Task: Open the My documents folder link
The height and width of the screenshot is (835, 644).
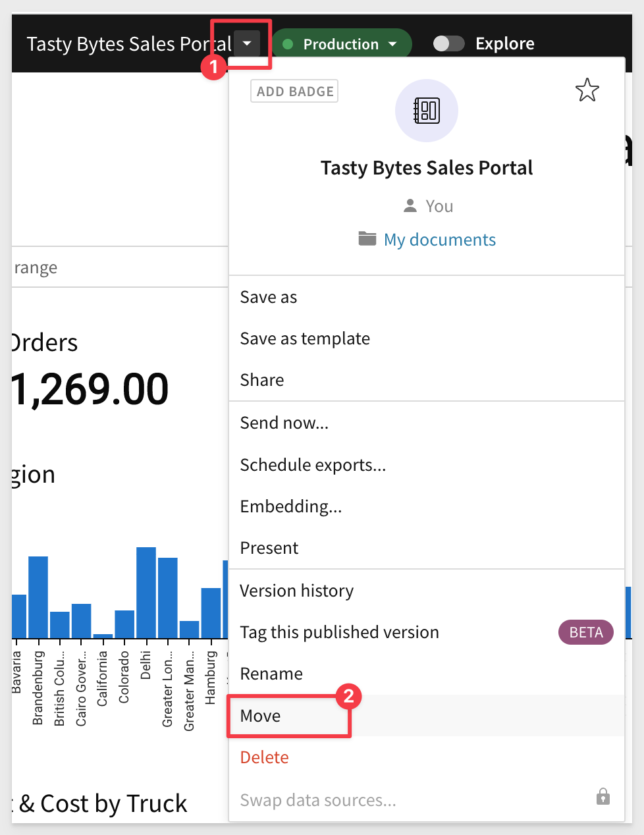Action: 439,240
